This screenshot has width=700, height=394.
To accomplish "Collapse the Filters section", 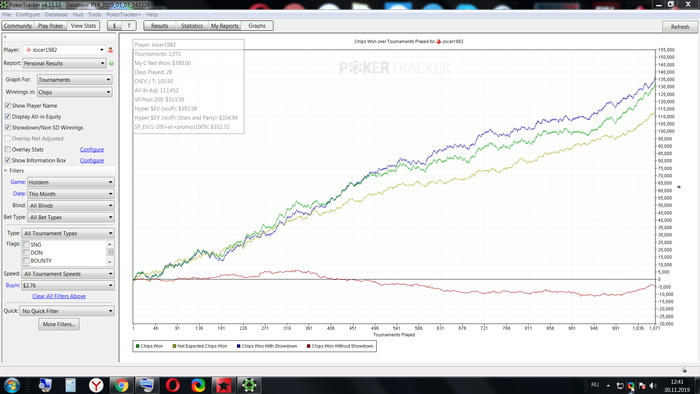I will (x=6, y=171).
